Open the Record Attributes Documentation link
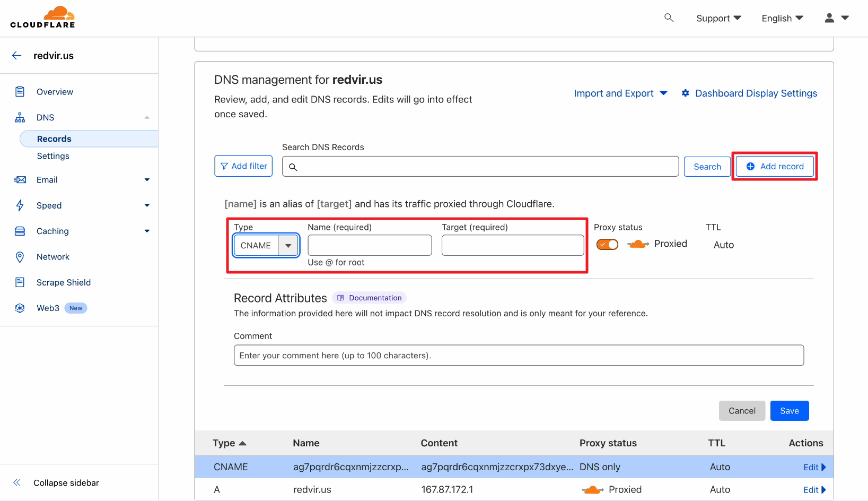This screenshot has width=868, height=501. click(x=370, y=298)
